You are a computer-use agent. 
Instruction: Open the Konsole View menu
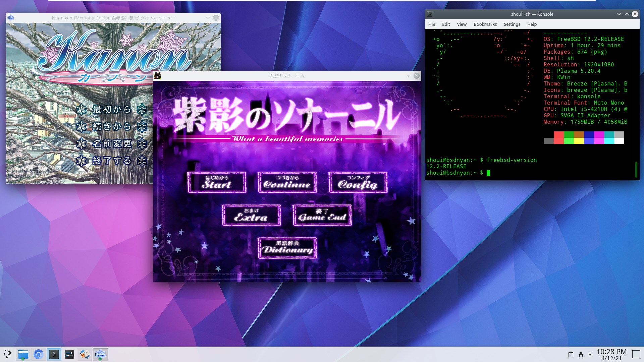[x=462, y=24]
